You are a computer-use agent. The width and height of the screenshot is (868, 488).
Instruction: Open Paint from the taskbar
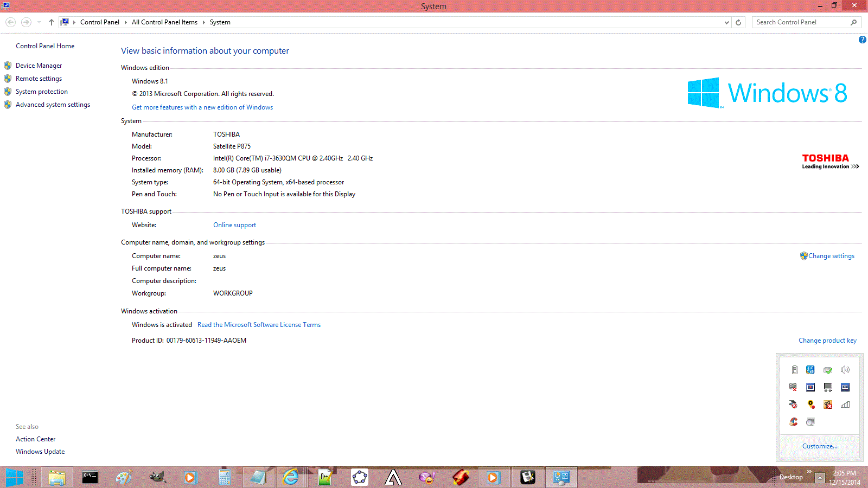[124, 478]
